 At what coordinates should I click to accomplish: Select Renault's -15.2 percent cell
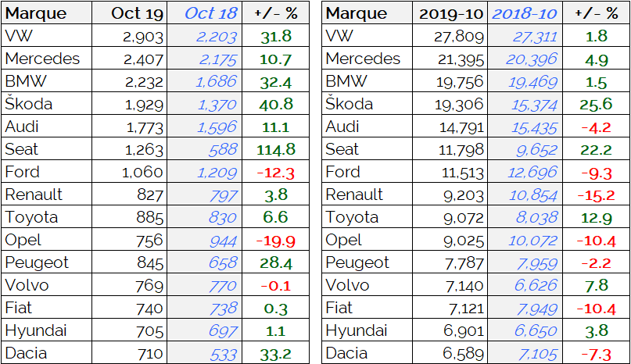point(597,194)
